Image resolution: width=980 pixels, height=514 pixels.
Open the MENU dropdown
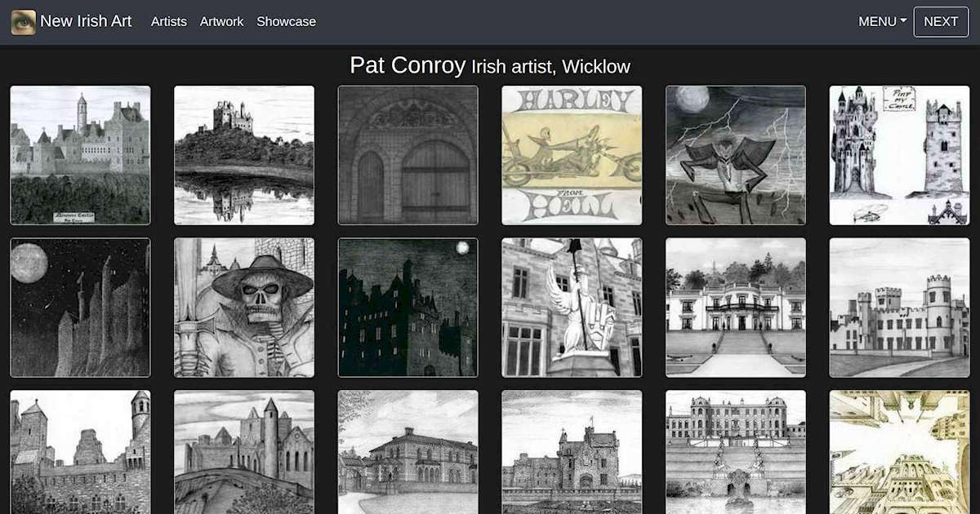880,21
